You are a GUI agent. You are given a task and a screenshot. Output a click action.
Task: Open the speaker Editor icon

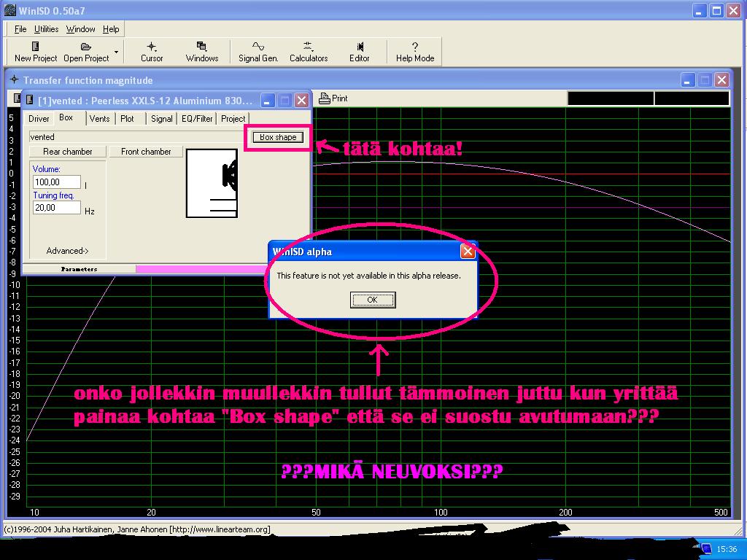(360, 47)
